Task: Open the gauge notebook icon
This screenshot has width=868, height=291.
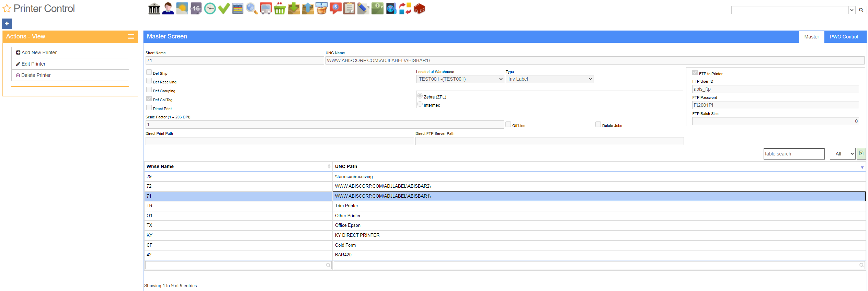Action: [x=391, y=9]
